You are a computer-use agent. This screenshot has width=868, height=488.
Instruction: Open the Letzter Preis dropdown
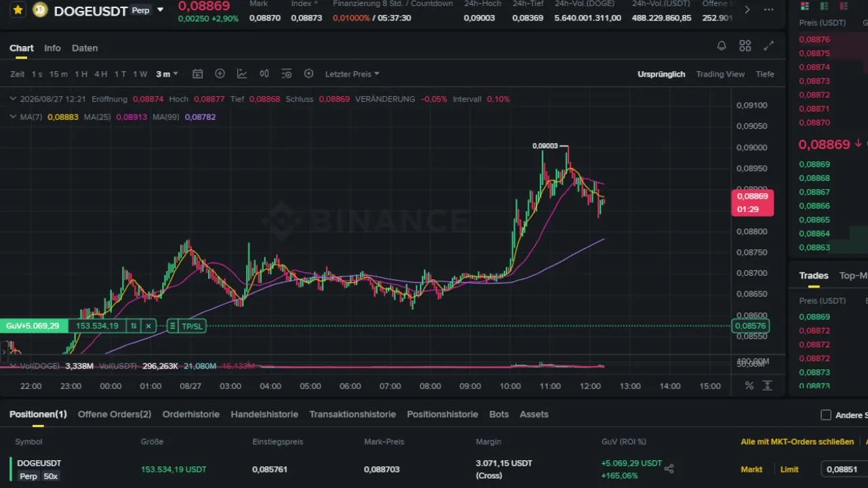click(x=352, y=74)
